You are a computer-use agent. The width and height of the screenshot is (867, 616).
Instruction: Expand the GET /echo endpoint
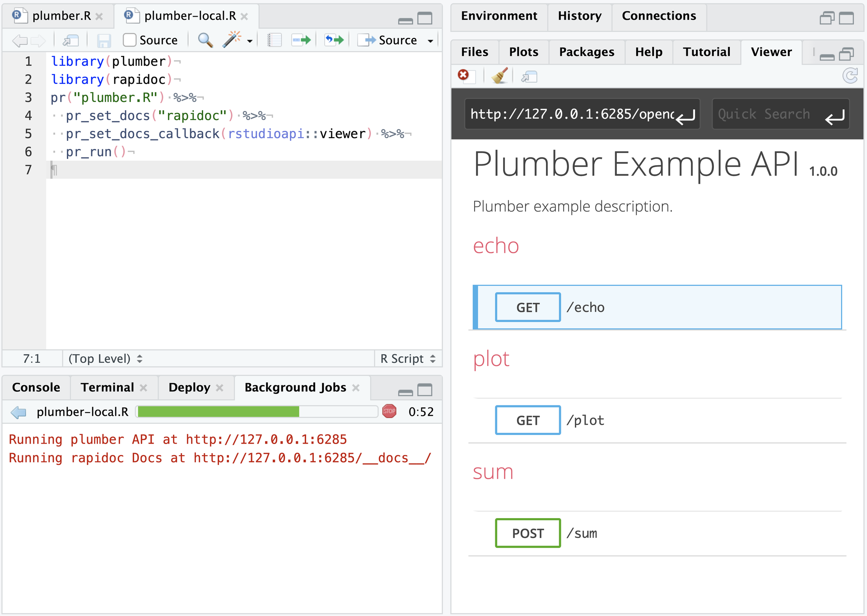point(657,307)
